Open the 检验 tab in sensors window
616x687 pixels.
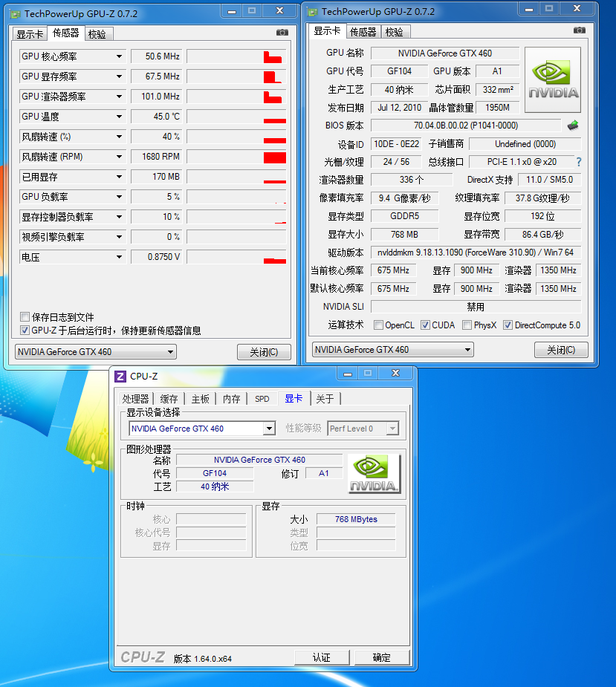coord(97,33)
